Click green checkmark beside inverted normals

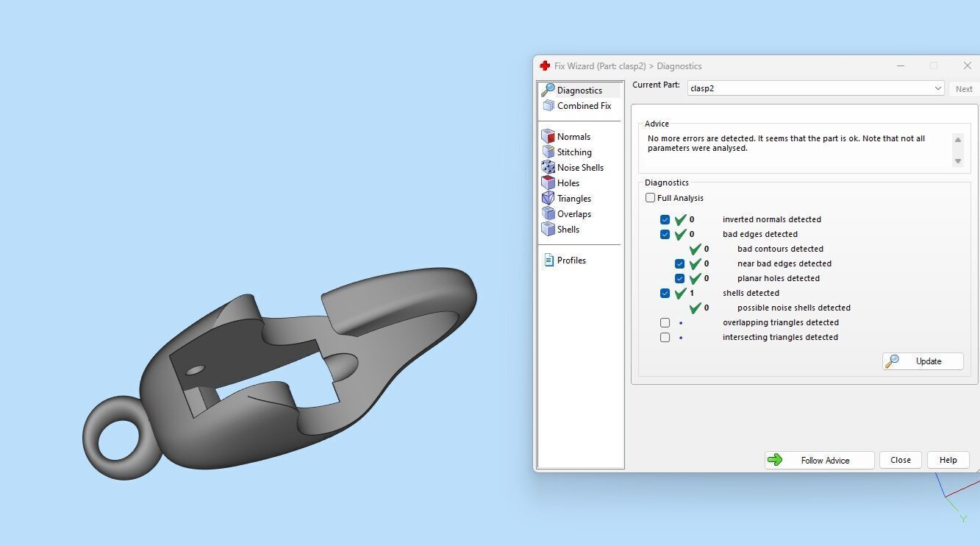click(681, 219)
